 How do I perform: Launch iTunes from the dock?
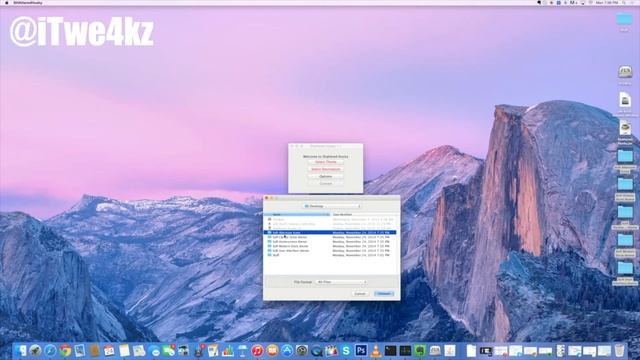tap(257, 350)
